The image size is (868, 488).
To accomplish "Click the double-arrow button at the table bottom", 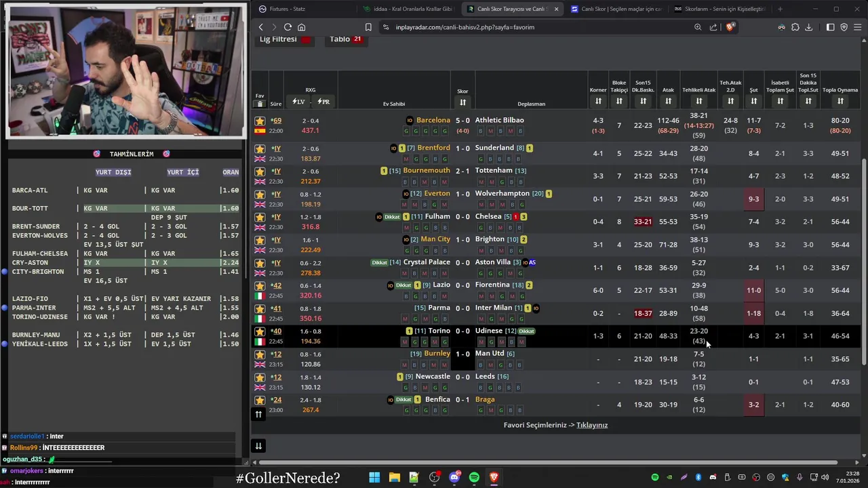I will tap(258, 445).
